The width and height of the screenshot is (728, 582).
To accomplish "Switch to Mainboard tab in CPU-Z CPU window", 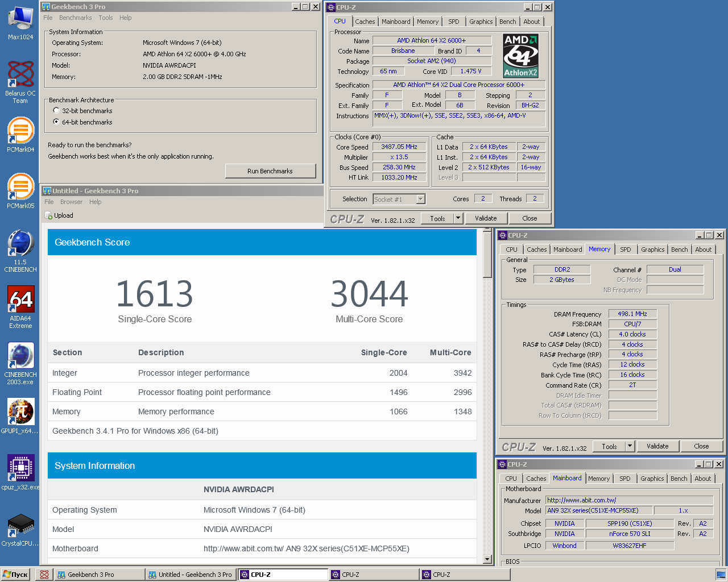I will (x=396, y=22).
